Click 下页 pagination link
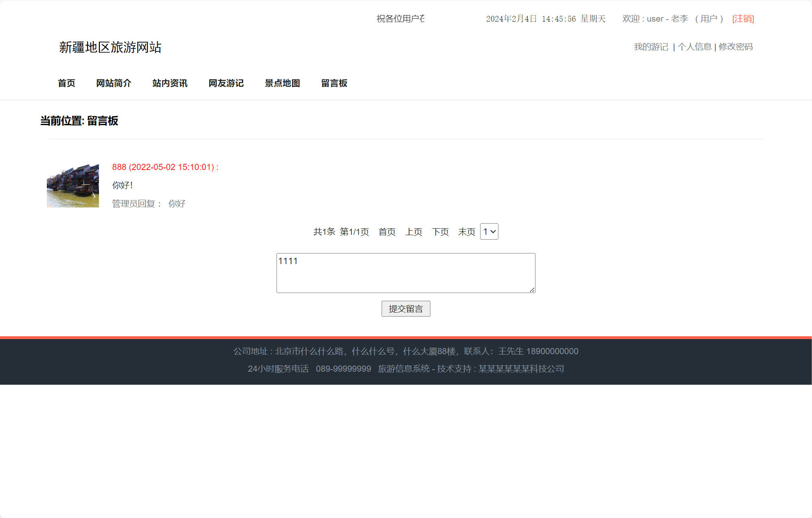The height and width of the screenshot is (518, 812). (x=440, y=232)
